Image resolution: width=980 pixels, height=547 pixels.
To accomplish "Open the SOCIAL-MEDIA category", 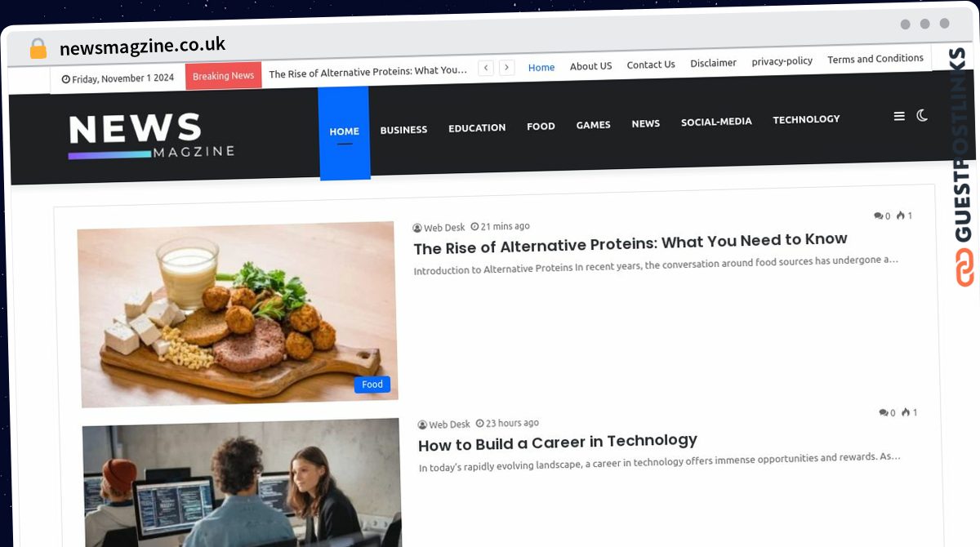I will pos(716,122).
